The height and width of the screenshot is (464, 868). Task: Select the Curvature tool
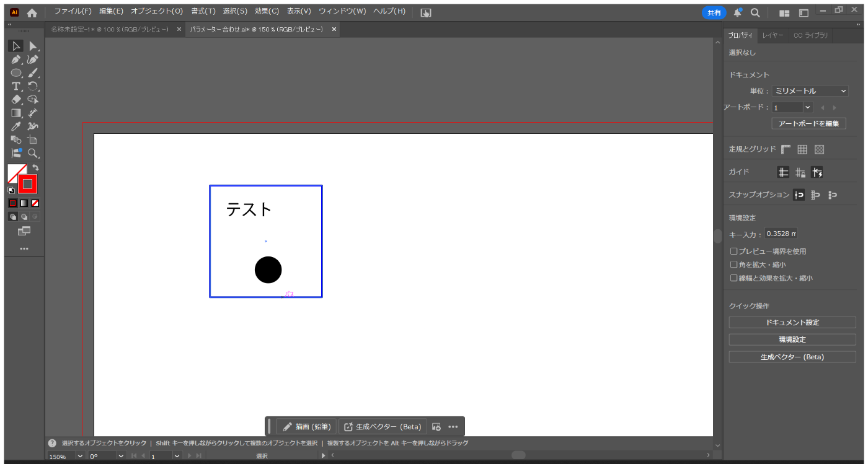33,59
